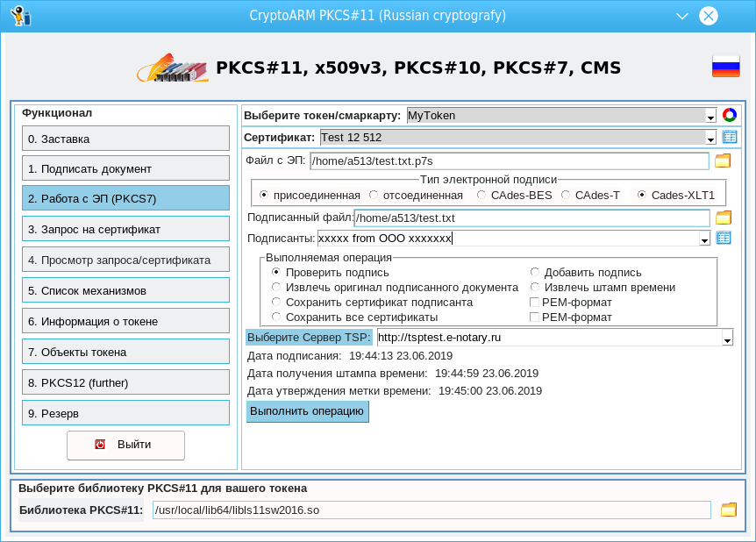Open 7. Объекты токена section
Image resolution: width=756 pixels, height=542 pixels.
pos(125,352)
